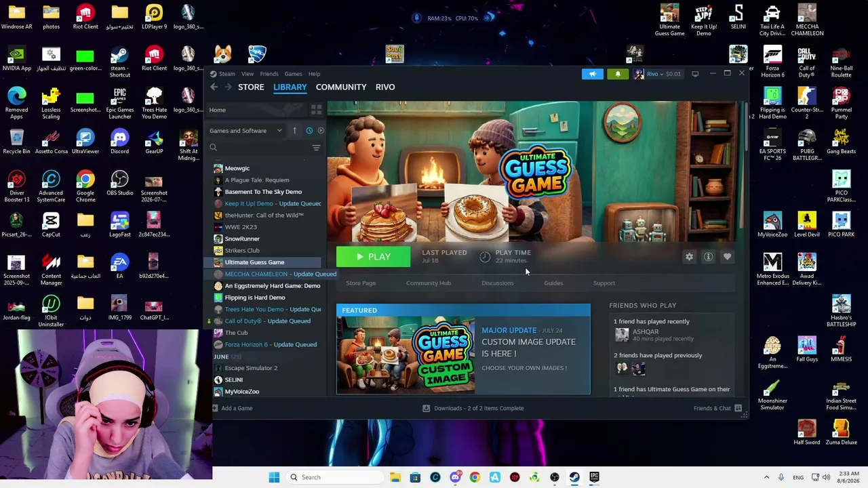Open Steam notifications bell
The height and width of the screenshot is (488, 868).
618,74
